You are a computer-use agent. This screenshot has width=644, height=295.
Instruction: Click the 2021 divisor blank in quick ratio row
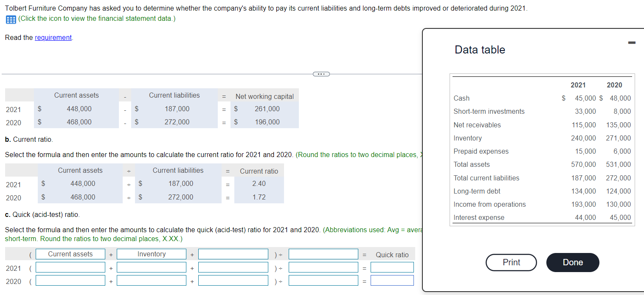coord(323,267)
